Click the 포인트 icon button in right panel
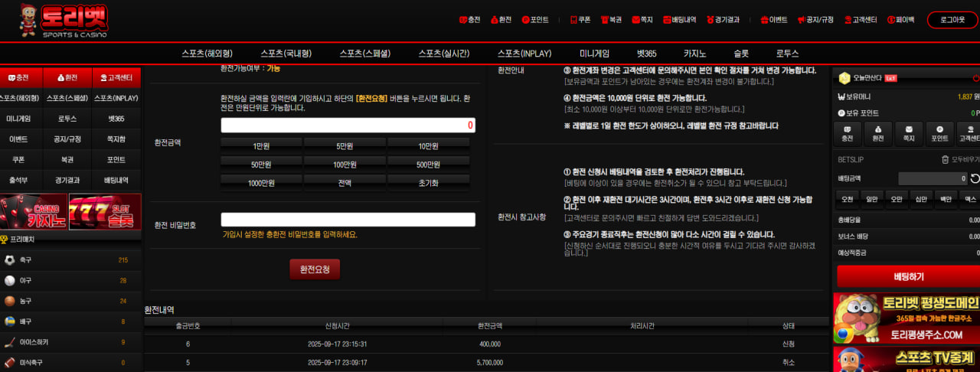Image resolution: width=980 pixels, height=372 pixels. [939, 133]
